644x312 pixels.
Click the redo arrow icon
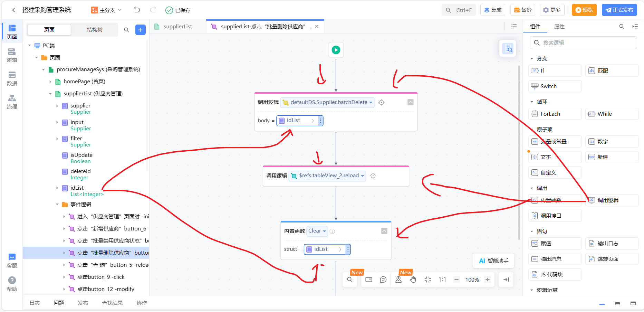[x=153, y=10]
